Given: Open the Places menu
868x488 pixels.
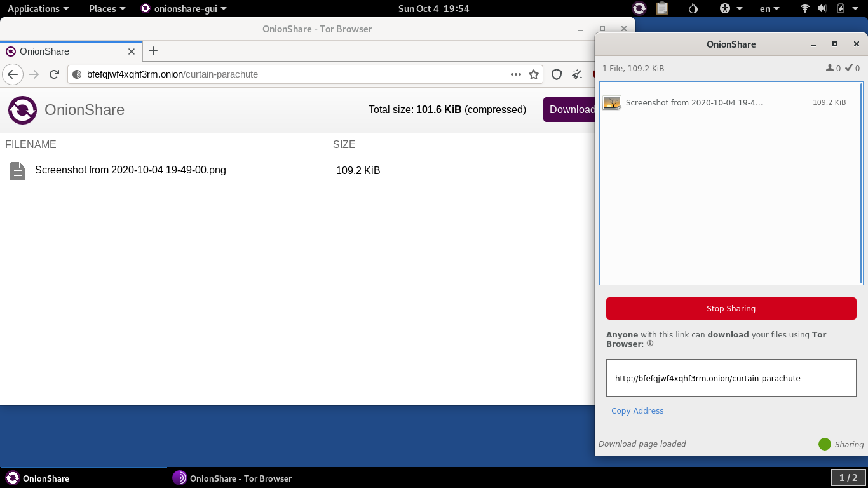Looking at the screenshot, I should click(107, 8).
